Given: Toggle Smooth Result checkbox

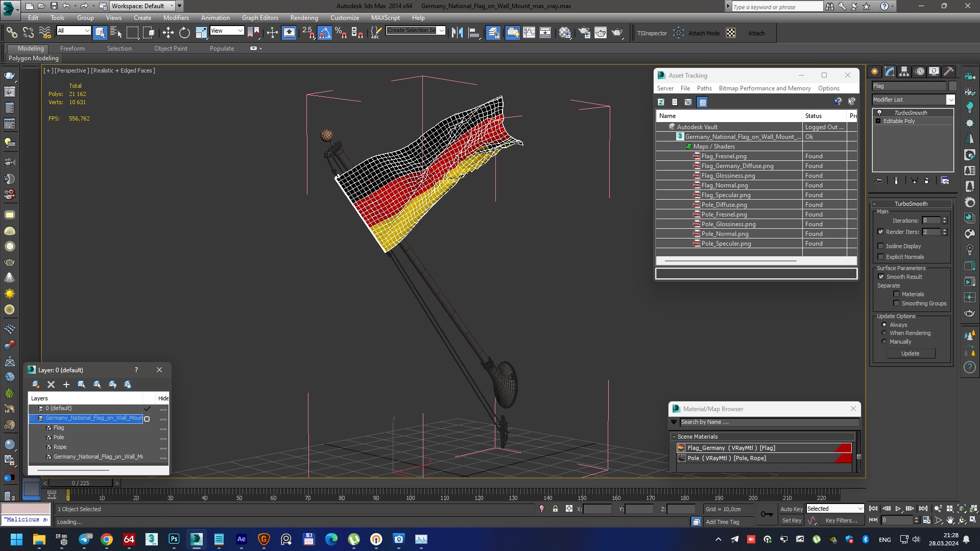Looking at the screenshot, I should tap(881, 277).
